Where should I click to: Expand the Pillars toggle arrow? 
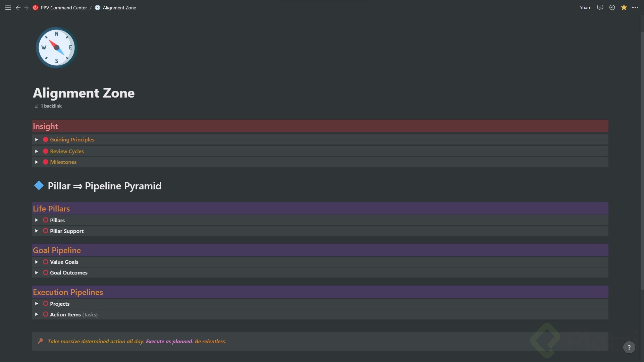pos(37,220)
